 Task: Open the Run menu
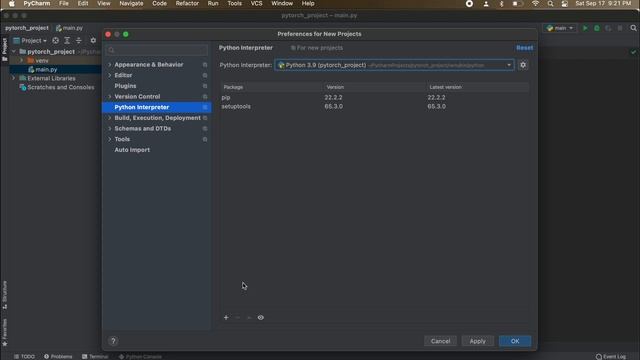coord(213,4)
